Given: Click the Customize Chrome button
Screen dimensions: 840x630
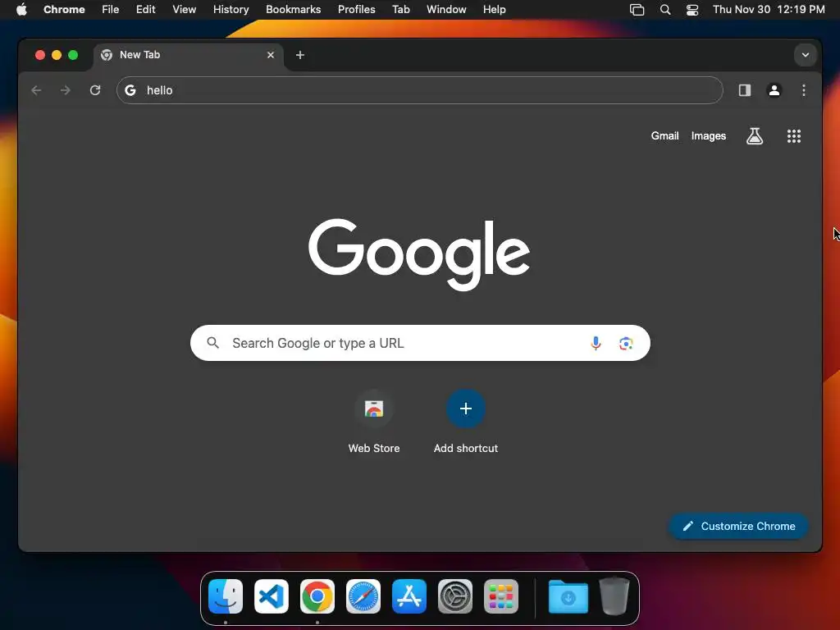Looking at the screenshot, I should (x=738, y=526).
